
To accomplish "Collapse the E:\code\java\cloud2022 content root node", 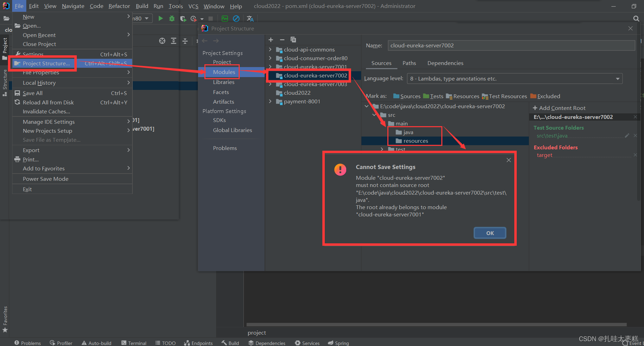I will [367, 106].
